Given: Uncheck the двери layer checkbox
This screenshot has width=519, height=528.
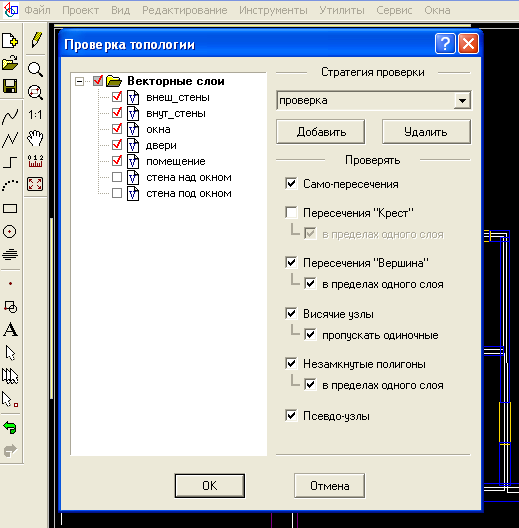Looking at the screenshot, I should pos(117,145).
